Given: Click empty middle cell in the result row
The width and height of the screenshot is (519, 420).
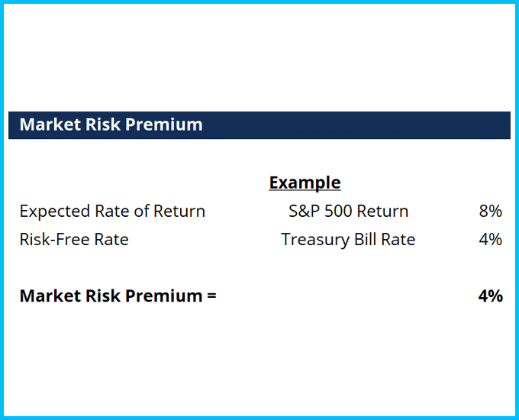Looking at the screenshot, I should tap(348, 296).
